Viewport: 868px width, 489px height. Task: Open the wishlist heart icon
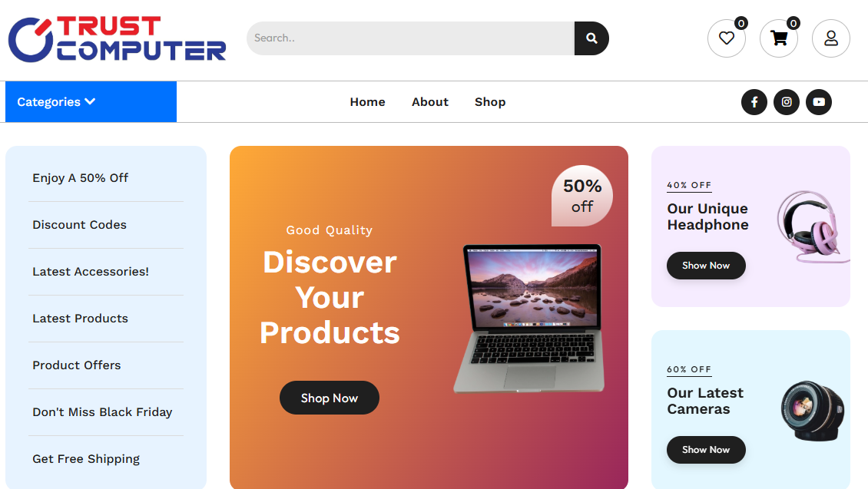727,38
